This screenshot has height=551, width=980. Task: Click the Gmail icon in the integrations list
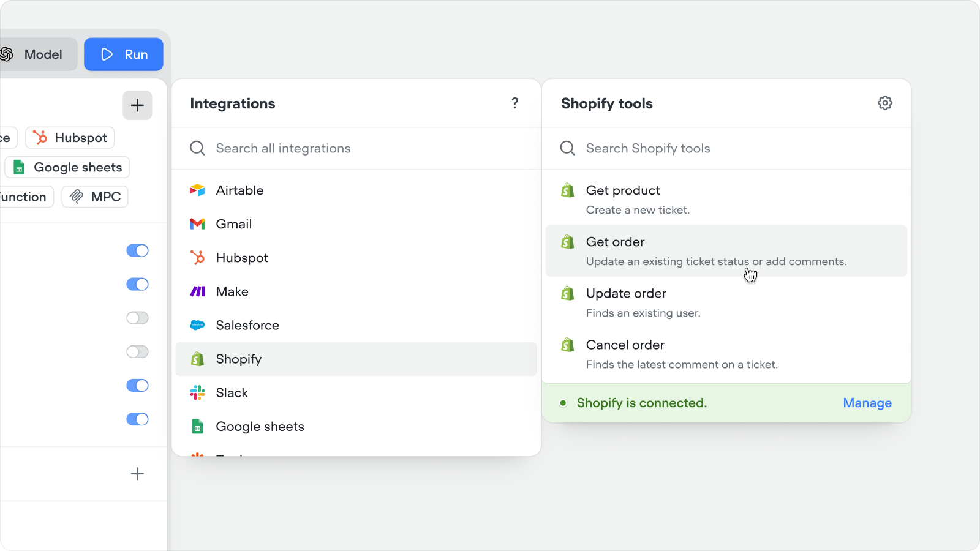click(x=197, y=223)
